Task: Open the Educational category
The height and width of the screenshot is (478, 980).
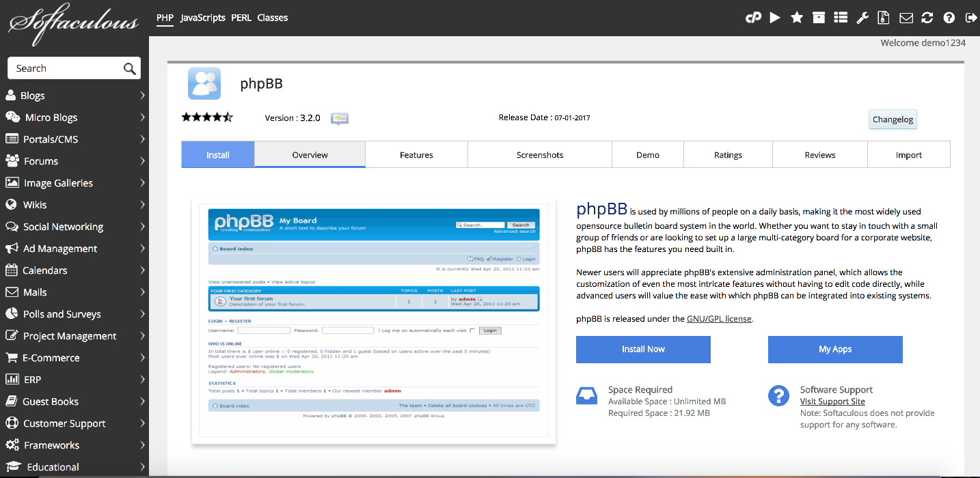Action: click(74, 467)
